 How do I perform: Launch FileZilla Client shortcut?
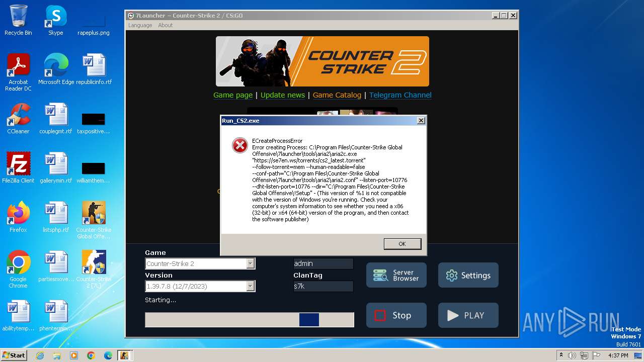point(18,167)
